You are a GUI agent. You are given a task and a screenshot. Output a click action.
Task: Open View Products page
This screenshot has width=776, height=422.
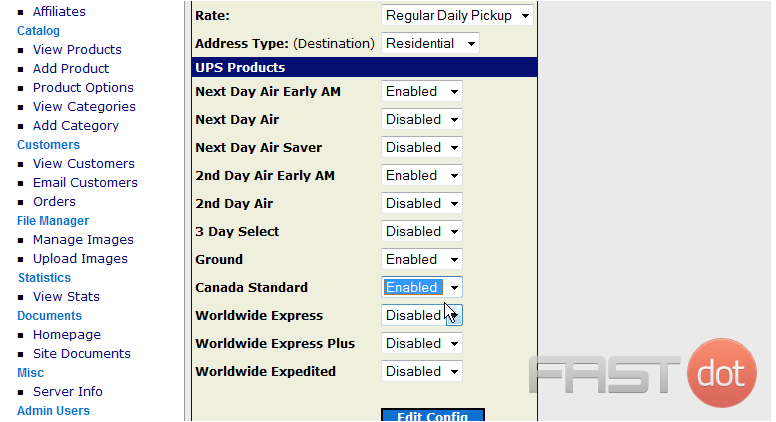tap(77, 49)
